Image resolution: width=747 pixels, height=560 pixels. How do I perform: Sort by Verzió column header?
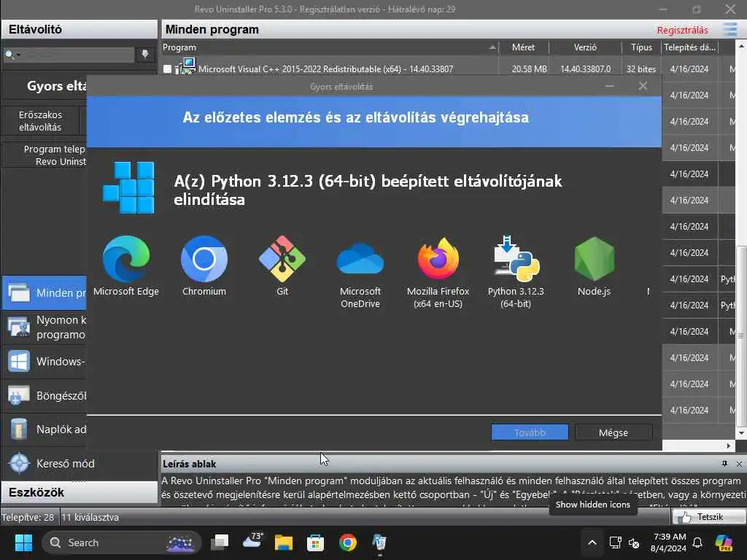point(585,47)
